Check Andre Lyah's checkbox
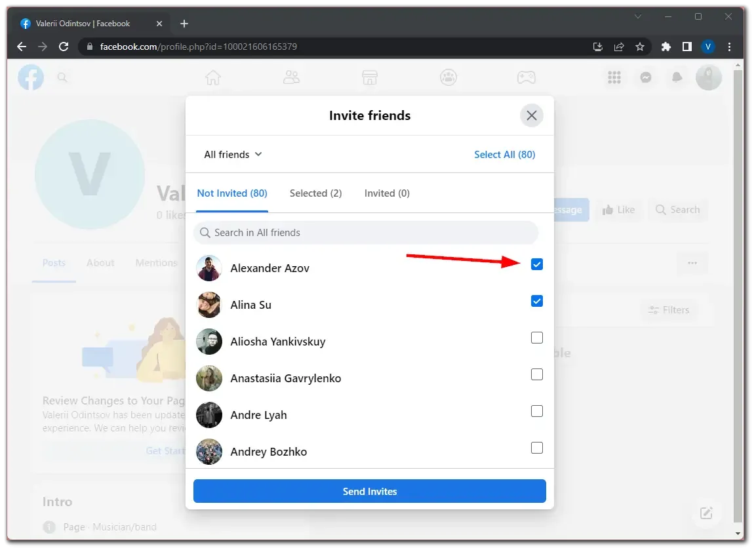The image size is (756, 552). click(x=536, y=411)
